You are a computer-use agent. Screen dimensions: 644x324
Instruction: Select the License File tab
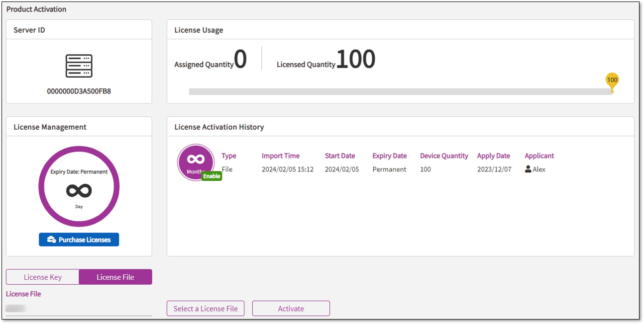click(115, 277)
